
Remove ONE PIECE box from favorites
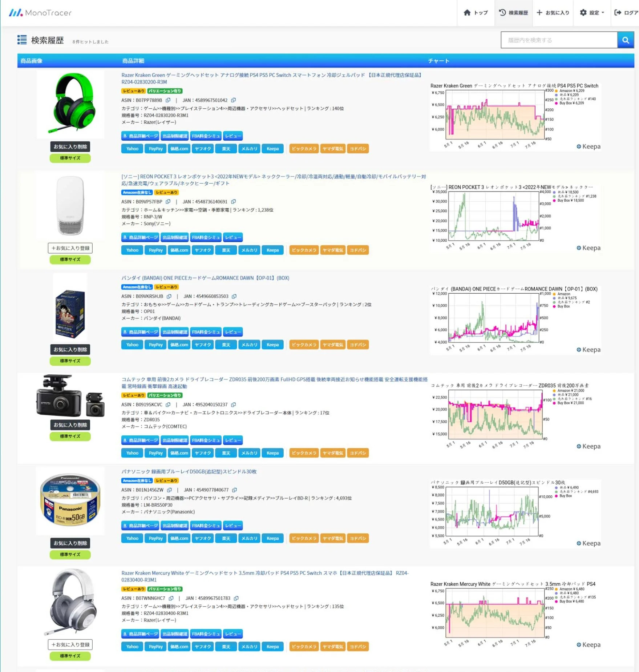tap(70, 350)
